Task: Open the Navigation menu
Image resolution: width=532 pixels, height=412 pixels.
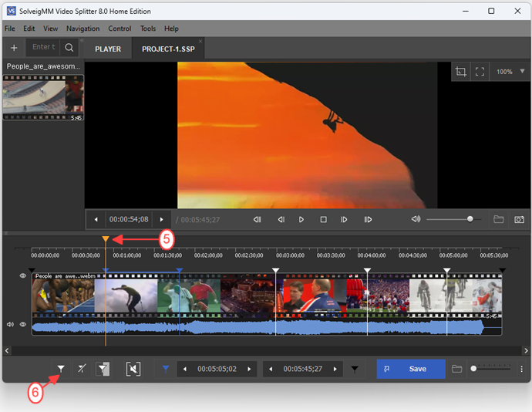Action: [x=82, y=29]
